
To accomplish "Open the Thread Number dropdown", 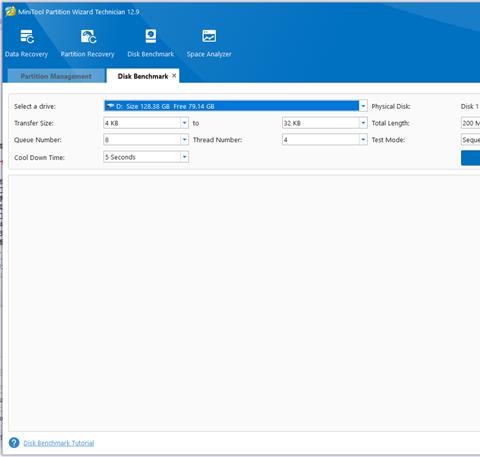I will coord(363,139).
